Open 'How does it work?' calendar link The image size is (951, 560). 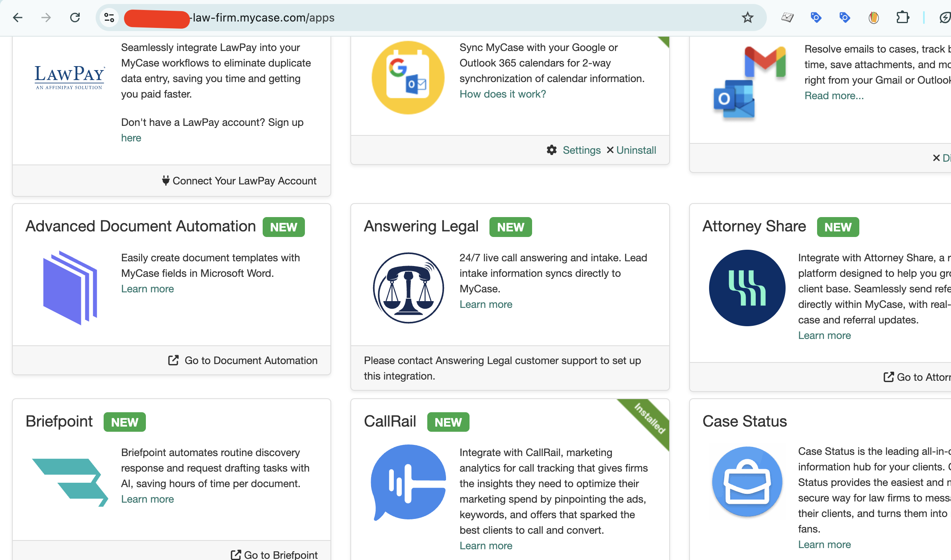click(503, 94)
